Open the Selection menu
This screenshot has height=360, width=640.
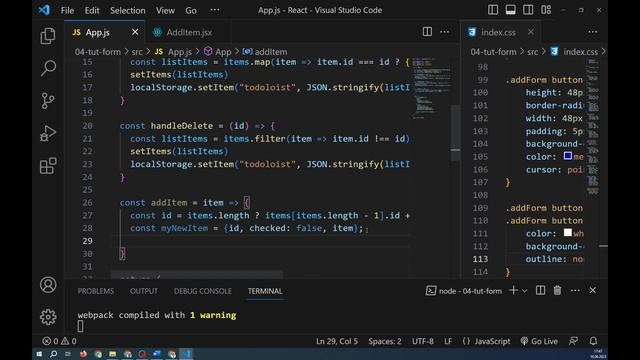pyautogui.click(x=127, y=10)
